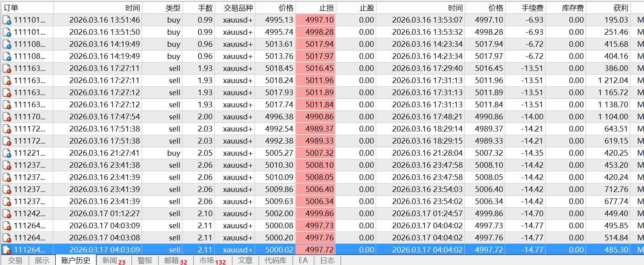Click order icon in highlighted 5000.02 row
Image resolution: width=644 pixels, height=265 pixels.
pyautogui.click(x=7, y=250)
